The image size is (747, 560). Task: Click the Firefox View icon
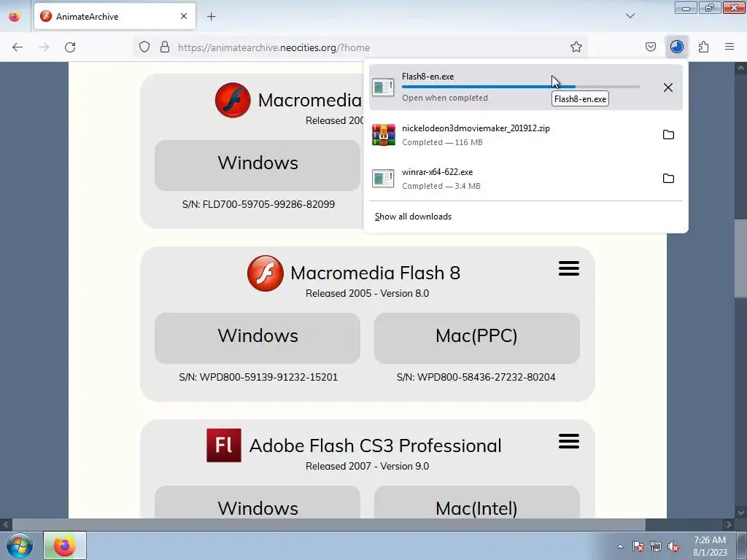pos(15,16)
